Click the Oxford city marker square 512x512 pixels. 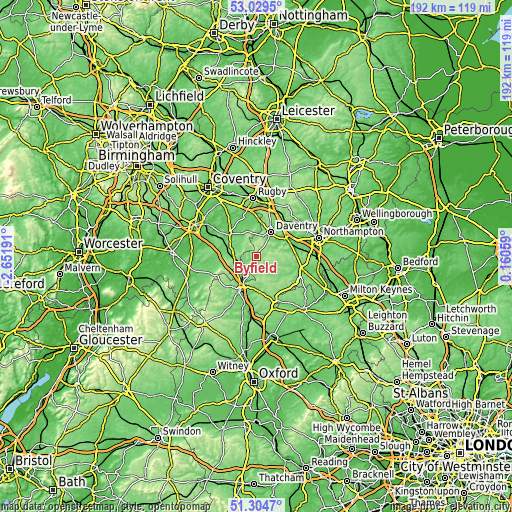pos(254,382)
